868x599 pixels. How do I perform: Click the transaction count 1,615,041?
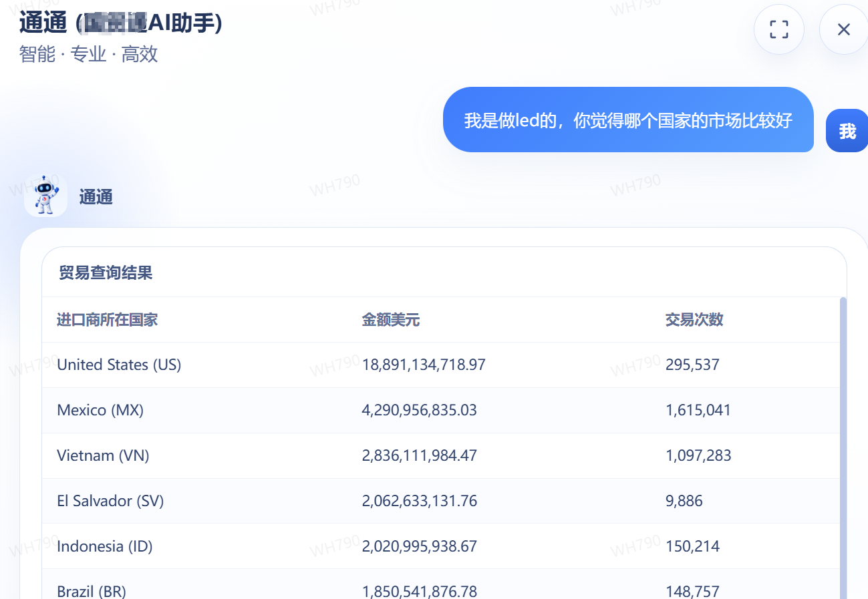tap(698, 410)
